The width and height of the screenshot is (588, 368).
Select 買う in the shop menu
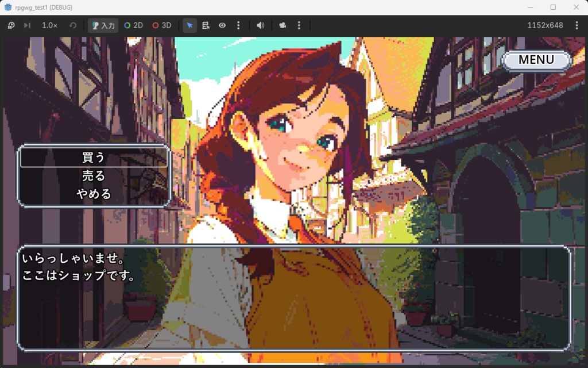(x=94, y=158)
